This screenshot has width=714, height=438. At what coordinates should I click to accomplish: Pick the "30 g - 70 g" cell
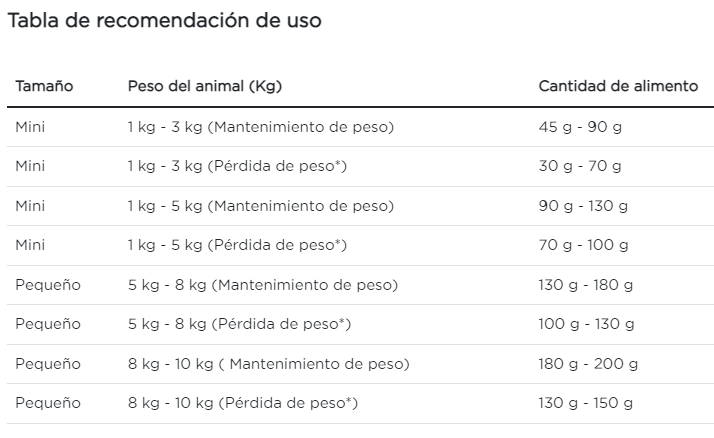(x=580, y=166)
